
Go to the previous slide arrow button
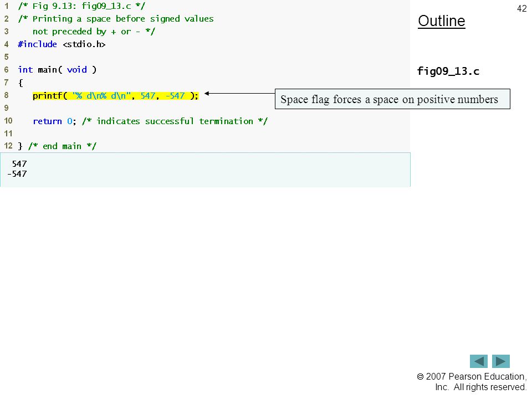point(478,361)
